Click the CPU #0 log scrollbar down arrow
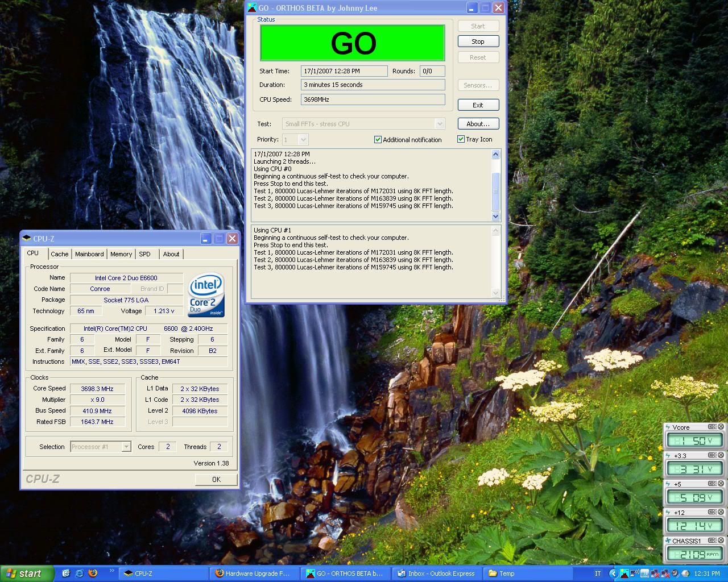The width and height of the screenshot is (728, 582). [x=495, y=216]
